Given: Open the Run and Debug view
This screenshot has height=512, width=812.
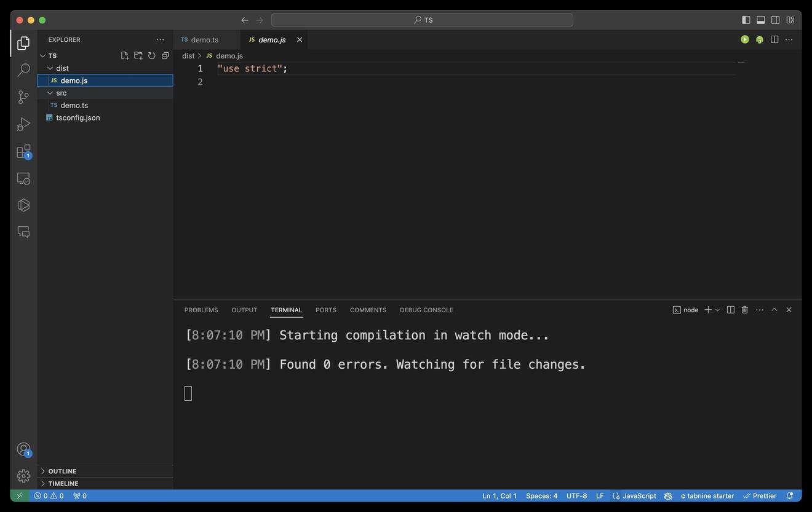Looking at the screenshot, I should 23,124.
